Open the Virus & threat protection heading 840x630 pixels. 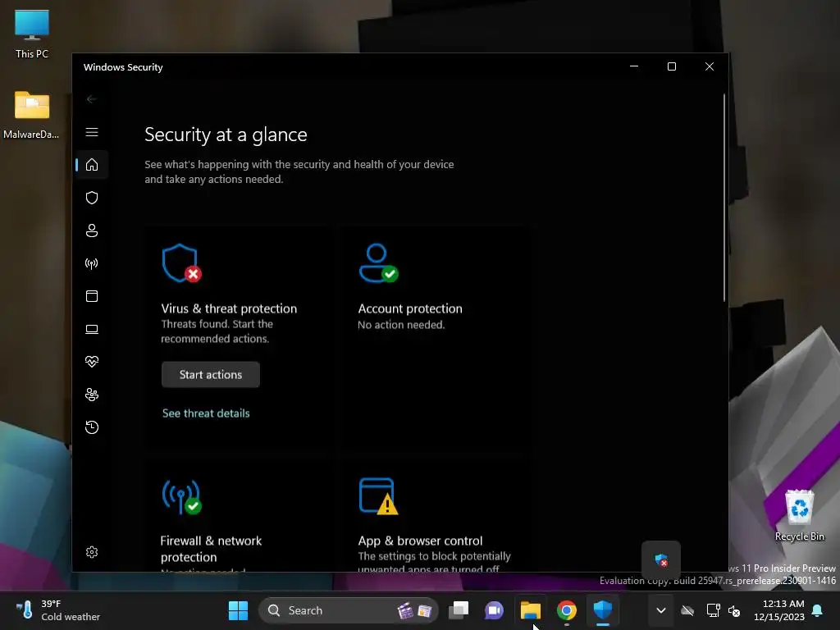(x=229, y=308)
